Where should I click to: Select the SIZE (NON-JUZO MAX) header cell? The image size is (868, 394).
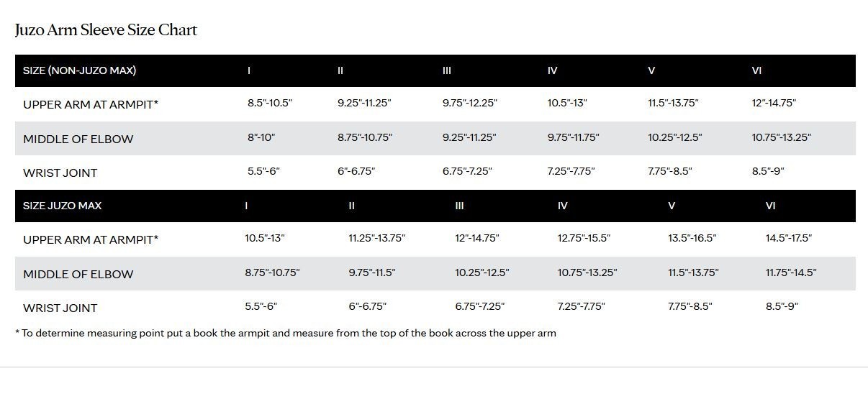click(80, 70)
